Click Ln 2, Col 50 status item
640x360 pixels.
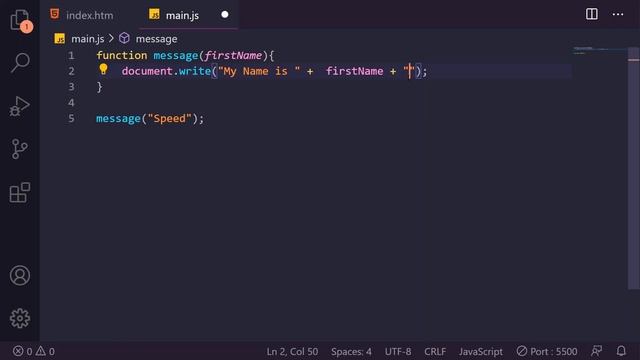(x=292, y=351)
